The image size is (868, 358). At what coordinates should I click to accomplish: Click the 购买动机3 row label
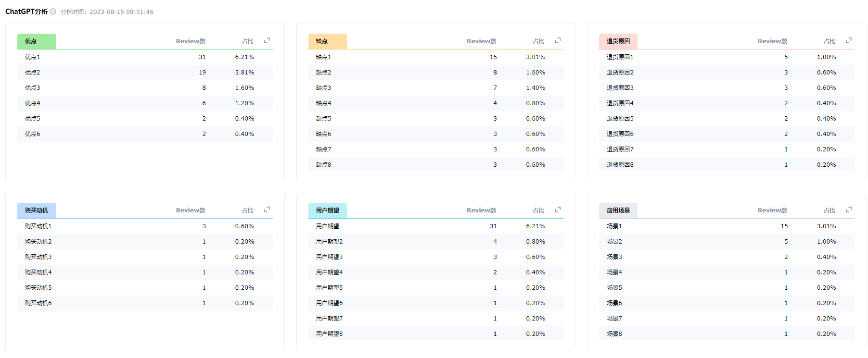pos(38,257)
